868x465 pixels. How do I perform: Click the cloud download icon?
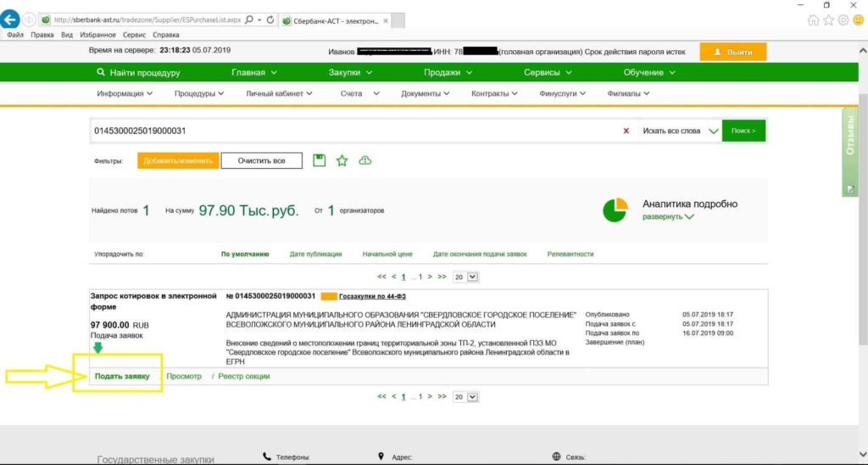(364, 160)
